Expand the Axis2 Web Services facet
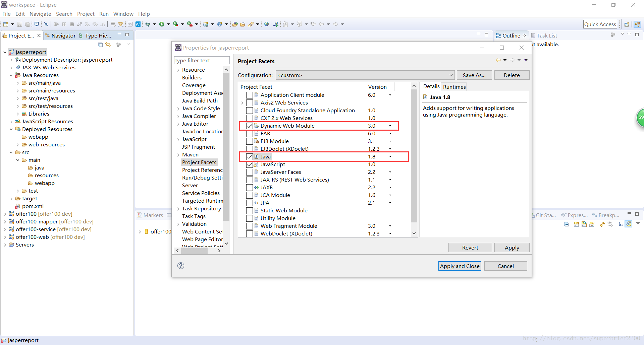This screenshot has height=345, width=644. (x=242, y=103)
